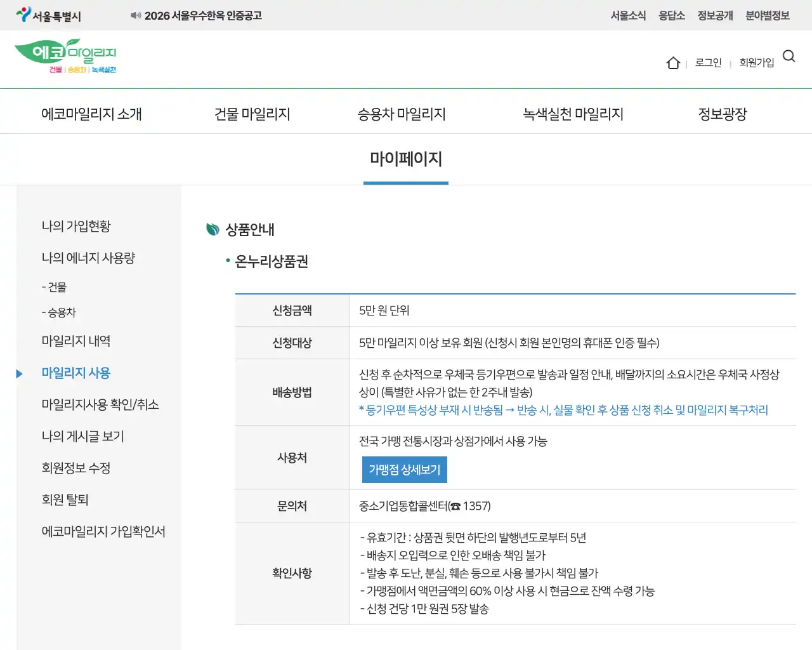Image resolution: width=812 pixels, height=650 pixels.
Task: Click the 중소기업통합콜센터 1357 contact text
Action: (425, 506)
